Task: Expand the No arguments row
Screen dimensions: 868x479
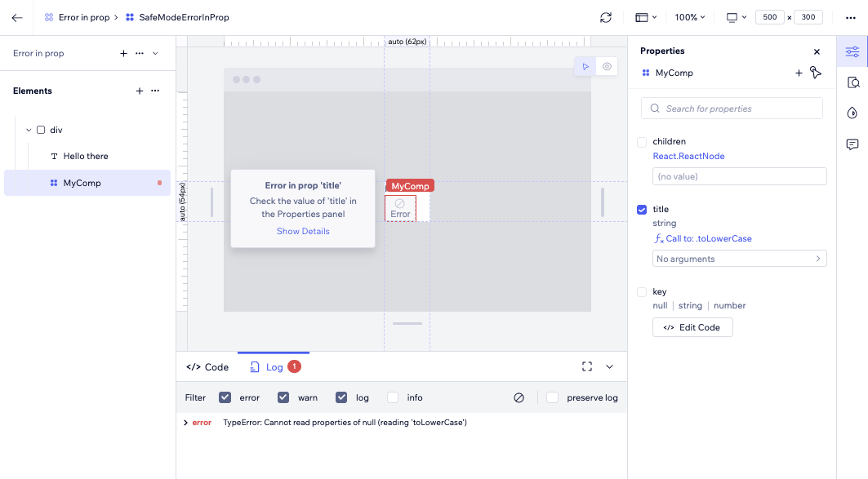Action: (x=740, y=259)
